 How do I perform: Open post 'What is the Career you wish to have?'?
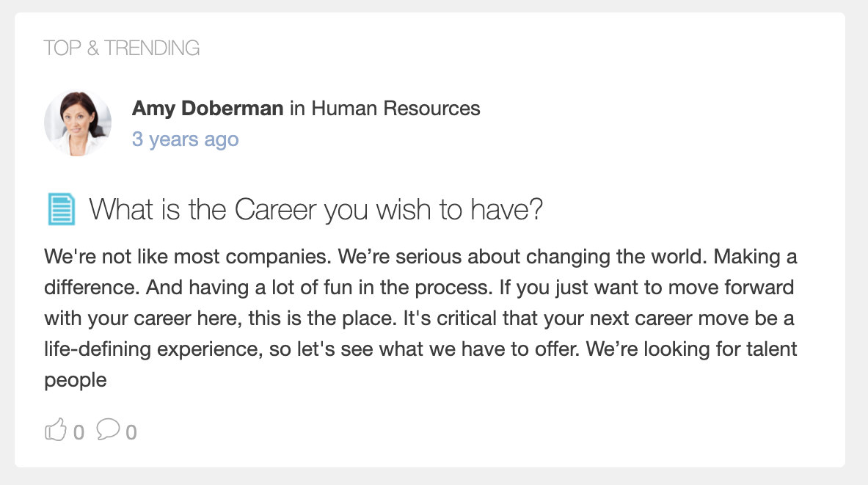pyautogui.click(x=316, y=210)
